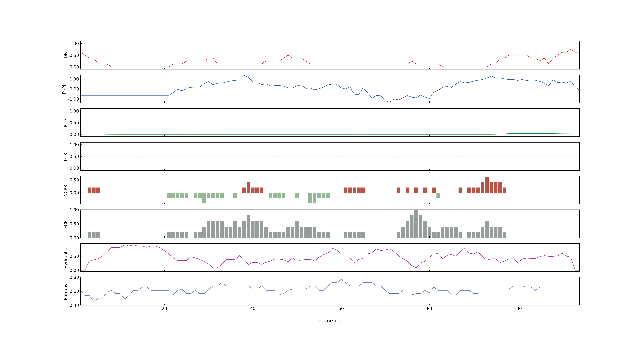
Task: Click the 0.00 tick on Hydropho axis
Action: click(x=74, y=270)
